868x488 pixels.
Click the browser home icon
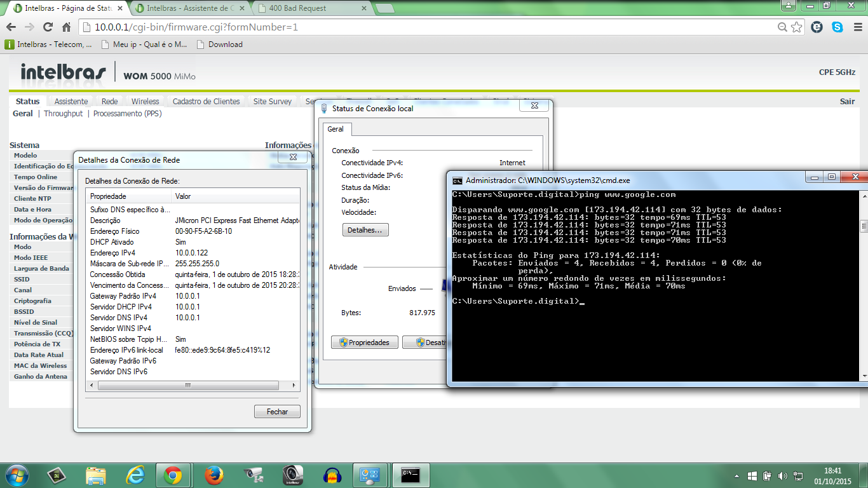(x=66, y=27)
